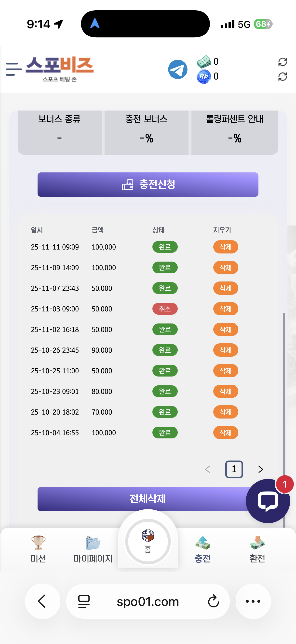Refresh the cash balance

pyautogui.click(x=282, y=62)
